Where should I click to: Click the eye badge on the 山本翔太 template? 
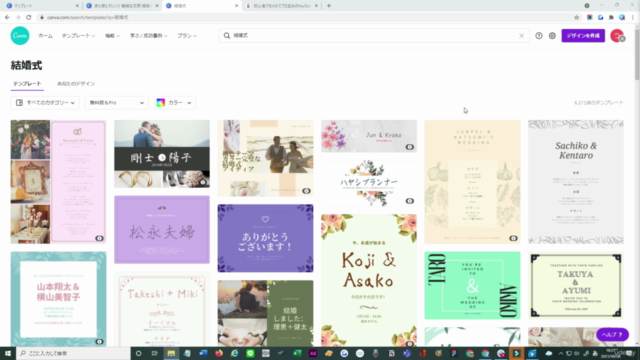[99, 342]
